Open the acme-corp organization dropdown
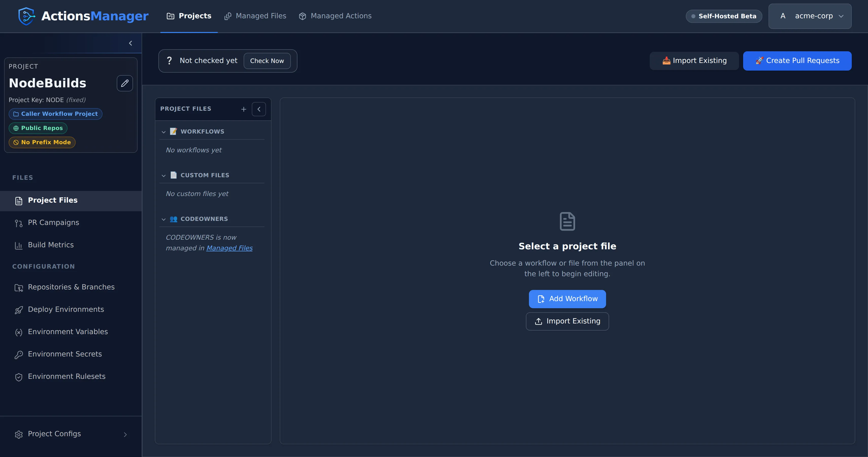 (810, 16)
